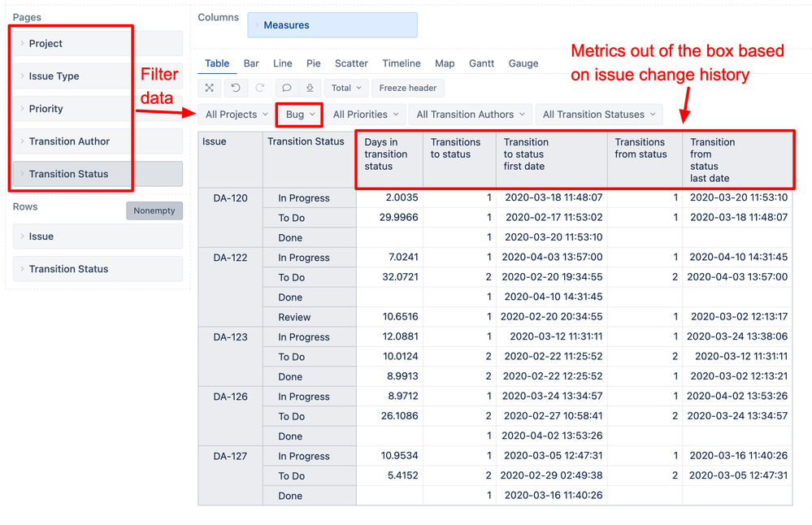Click the export download icon
Image resolution: width=812 pixels, height=525 pixels.
pos(310,88)
